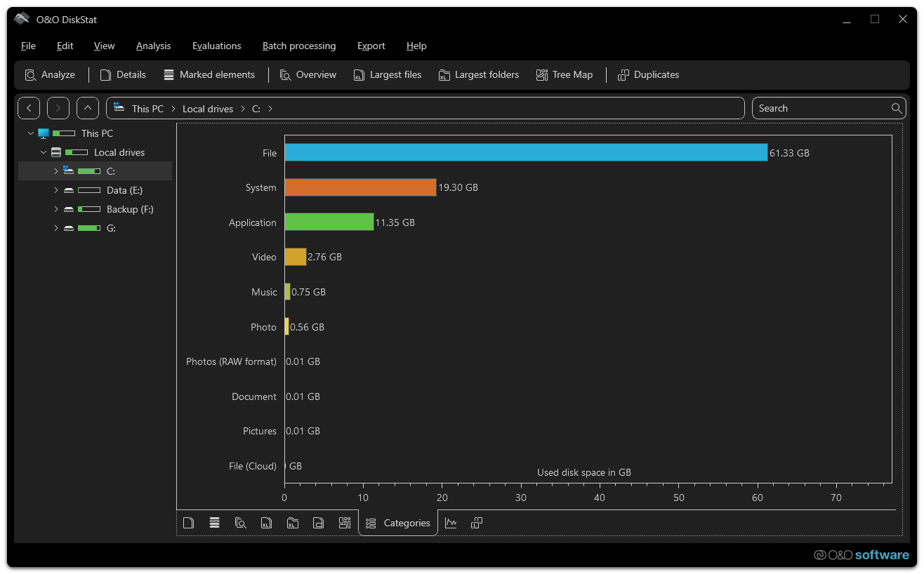Switch to bottom drive-file tab icon
The height and width of the screenshot is (574, 924).
click(x=319, y=523)
